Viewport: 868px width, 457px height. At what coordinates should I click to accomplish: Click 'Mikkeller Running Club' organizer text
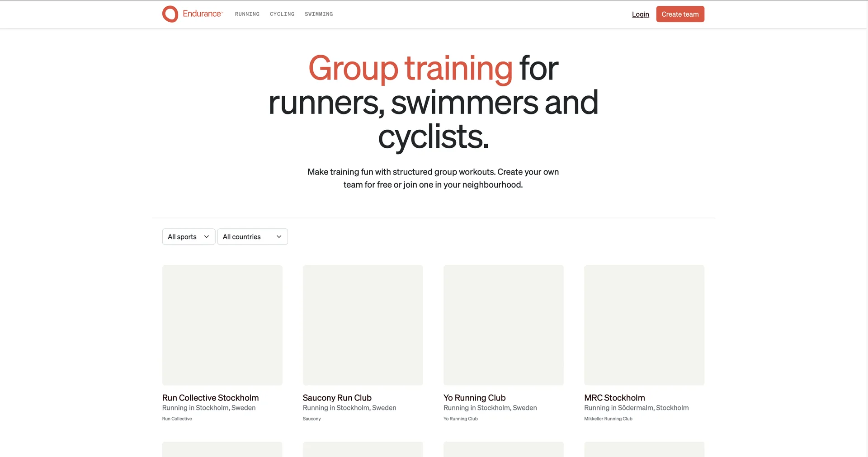[x=608, y=419]
